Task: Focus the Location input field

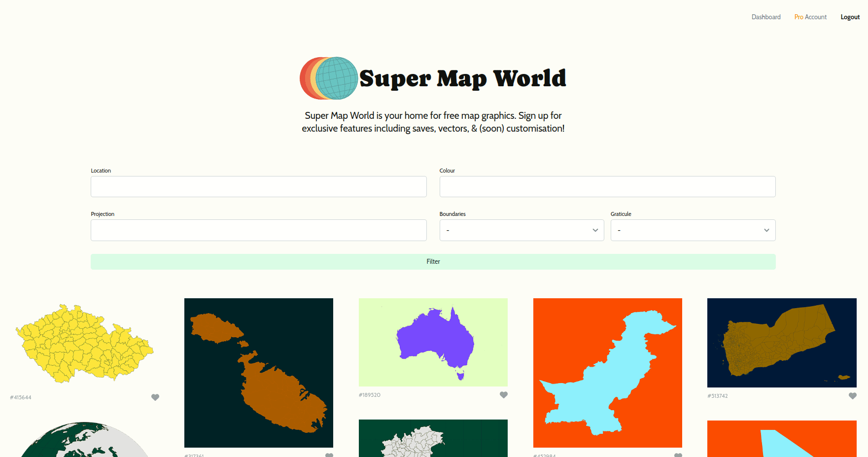Action: pyautogui.click(x=259, y=187)
